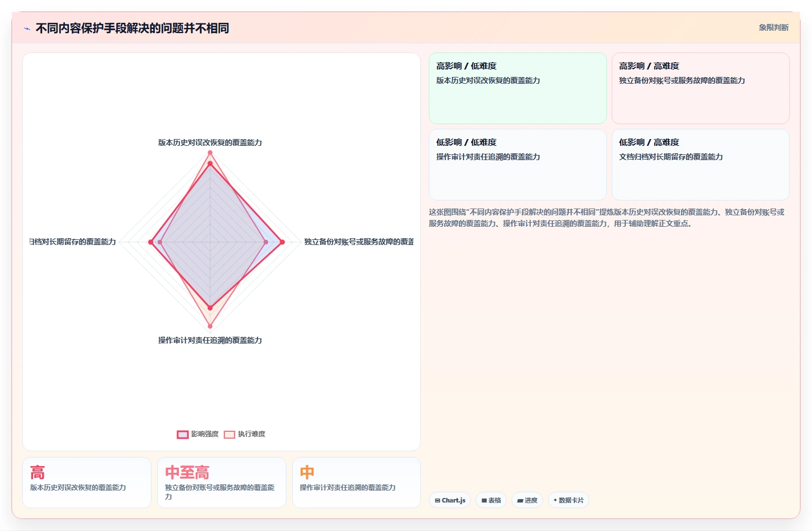
Task: Click the 影响强度 legend color box
Action: tap(183, 435)
